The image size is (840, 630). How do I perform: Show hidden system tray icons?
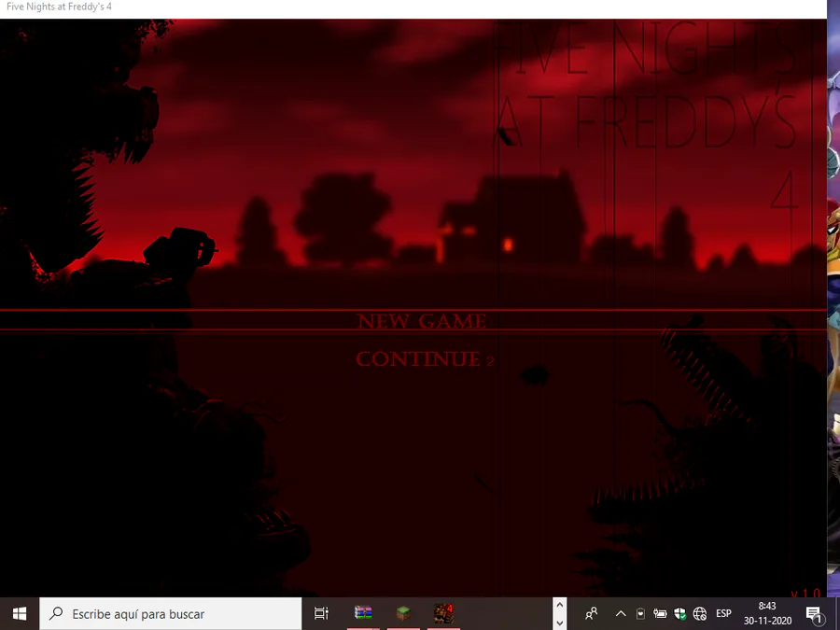(x=621, y=613)
